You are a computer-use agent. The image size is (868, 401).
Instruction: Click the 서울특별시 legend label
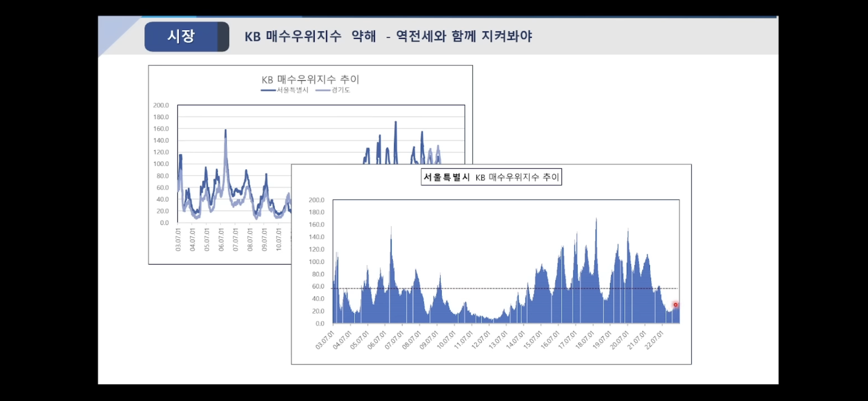pyautogui.click(x=292, y=90)
